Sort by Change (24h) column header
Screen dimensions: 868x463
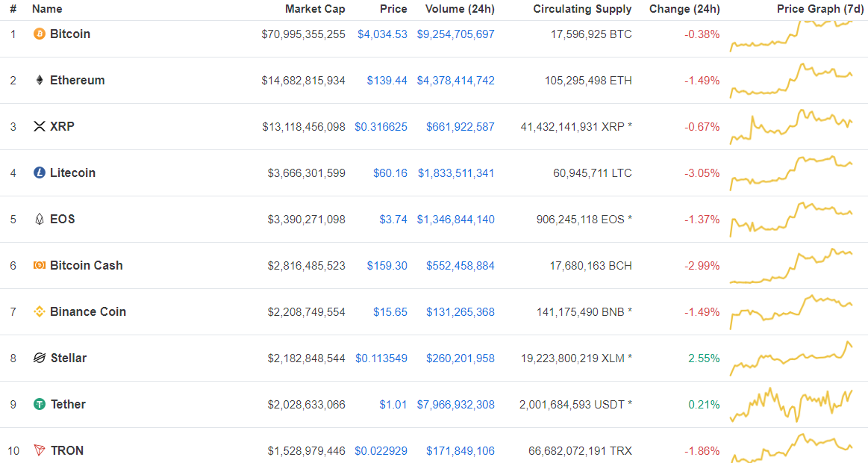tap(684, 9)
